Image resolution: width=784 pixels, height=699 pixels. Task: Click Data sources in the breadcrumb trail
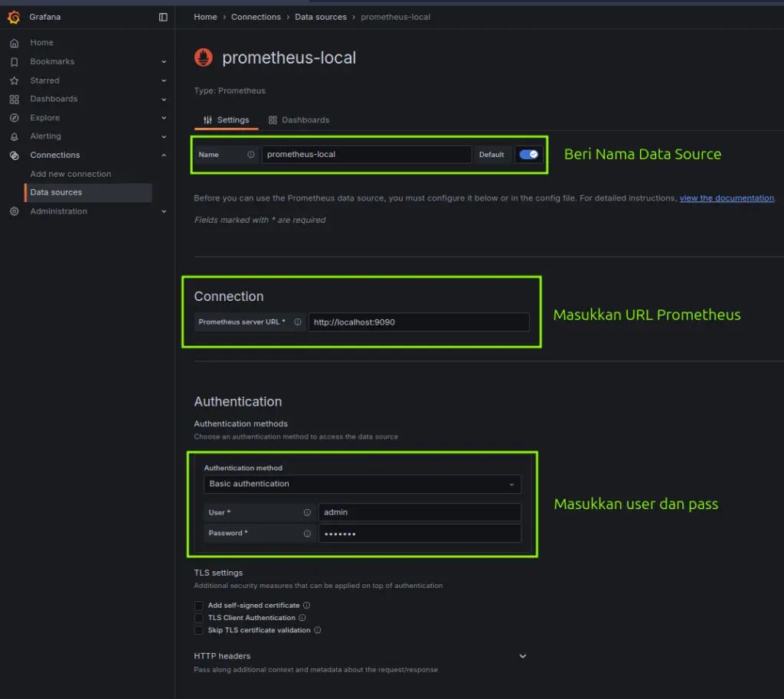point(321,16)
